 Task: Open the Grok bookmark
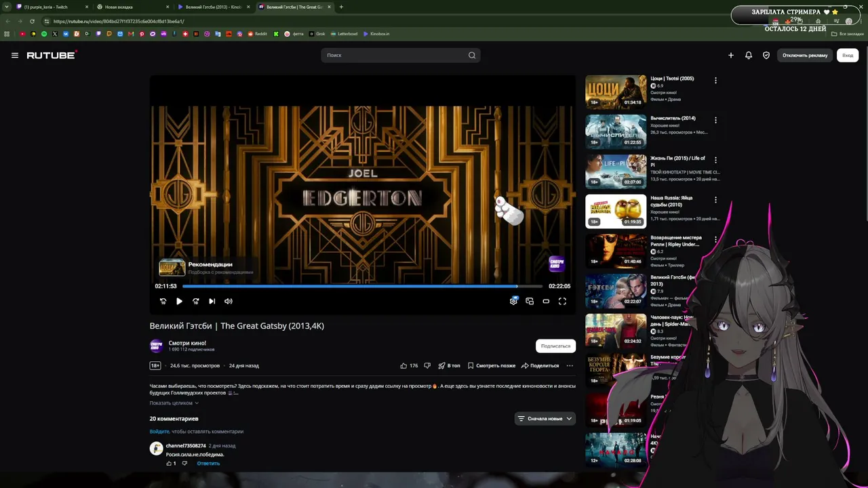317,34
